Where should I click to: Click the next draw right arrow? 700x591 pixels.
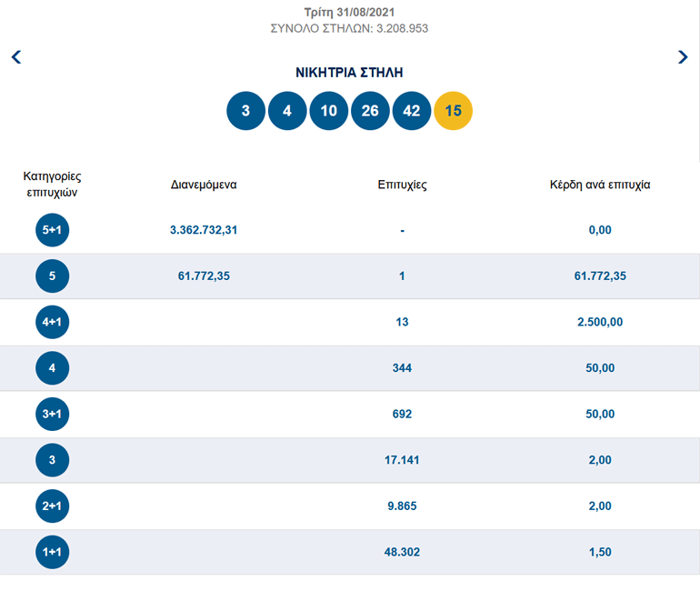tap(683, 57)
